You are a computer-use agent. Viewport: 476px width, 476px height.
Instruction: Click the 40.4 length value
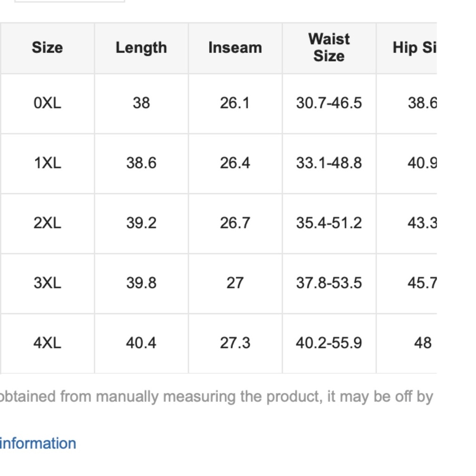click(141, 343)
